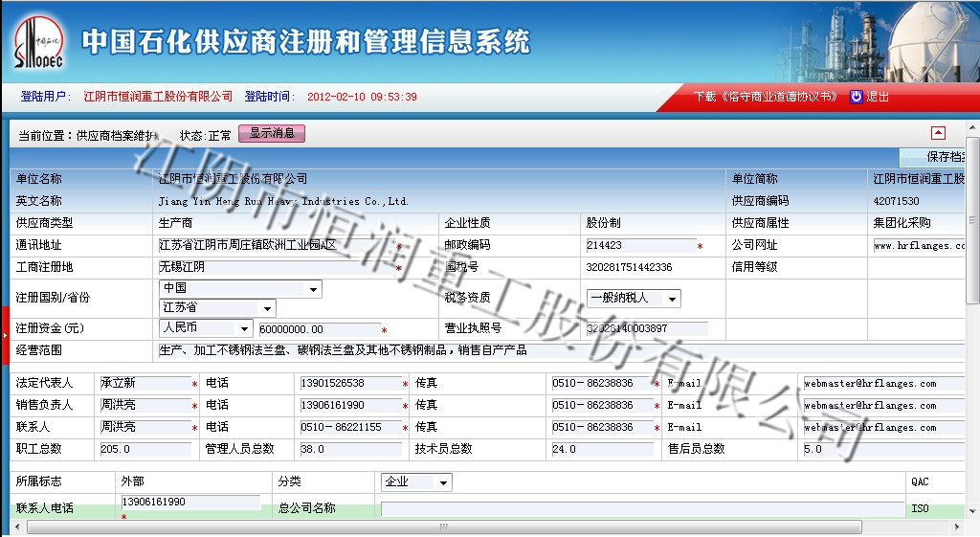Click horizontal scrollbar left arrow
The width and height of the screenshot is (980, 537).
pos(16,527)
